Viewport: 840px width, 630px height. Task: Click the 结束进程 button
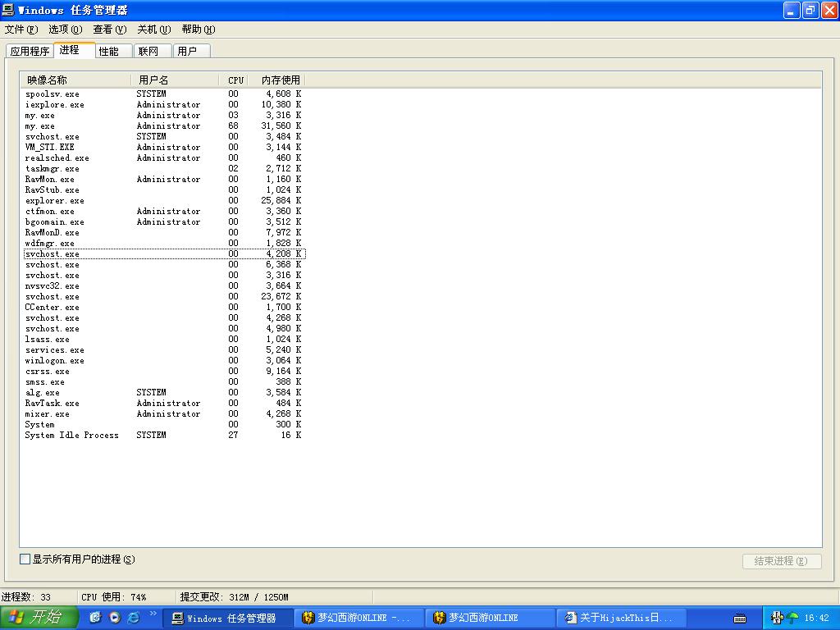point(782,561)
